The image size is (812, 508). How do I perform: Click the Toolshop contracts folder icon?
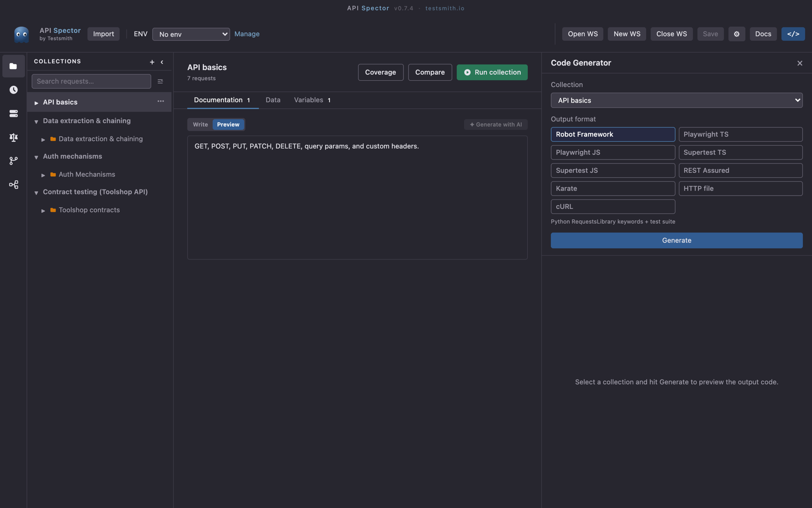click(x=53, y=210)
